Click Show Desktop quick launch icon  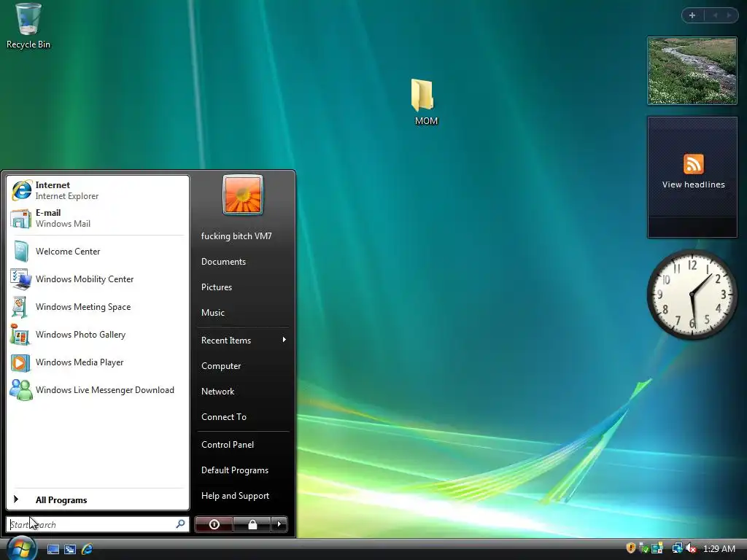pyautogui.click(x=53, y=549)
